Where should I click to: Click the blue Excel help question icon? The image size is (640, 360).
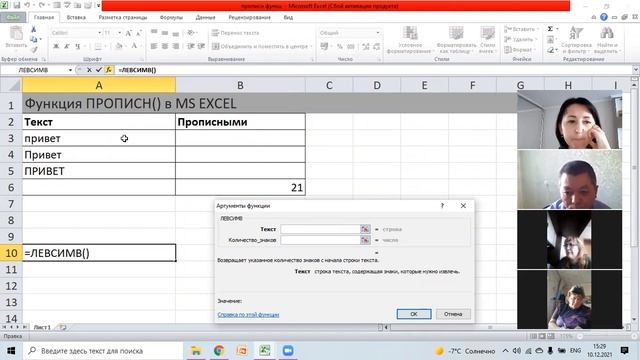tap(604, 17)
